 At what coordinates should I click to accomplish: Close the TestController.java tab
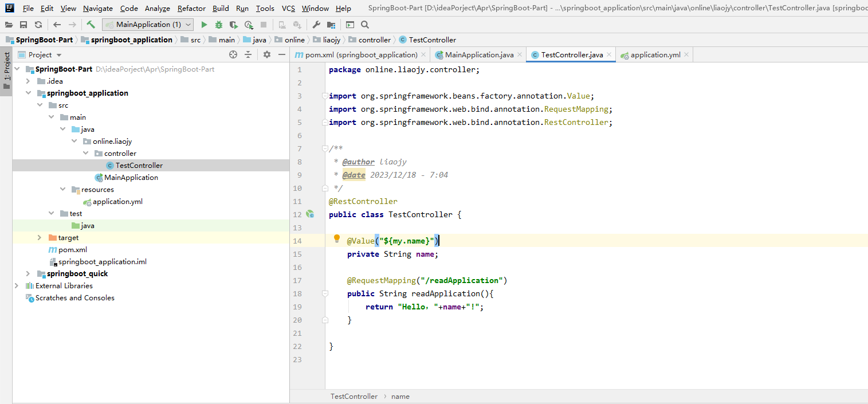(x=609, y=55)
